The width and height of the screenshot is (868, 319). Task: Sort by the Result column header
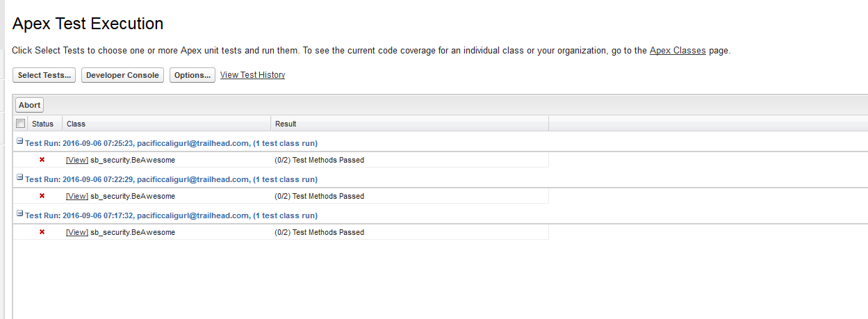[x=286, y=124]
